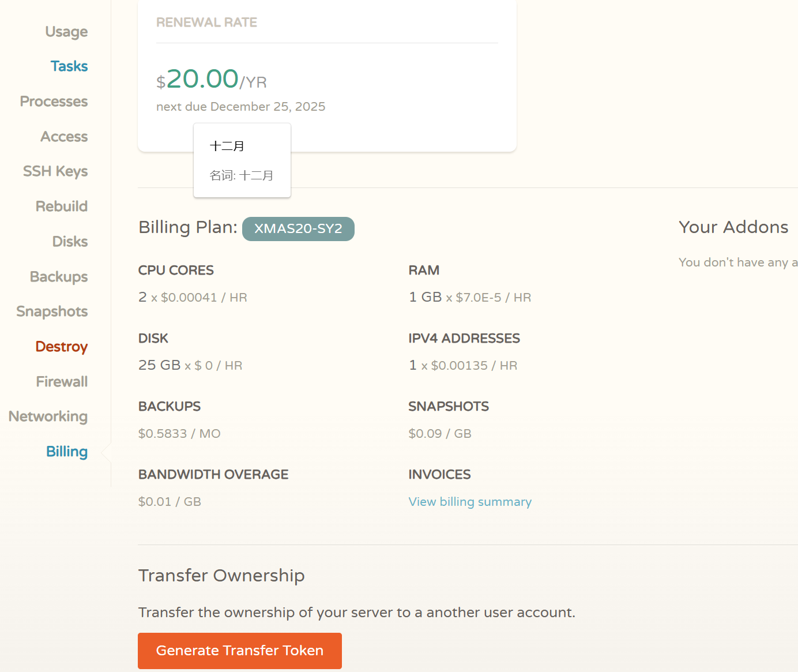
Task: Open the Firewall settings
Action: point(62,382)
